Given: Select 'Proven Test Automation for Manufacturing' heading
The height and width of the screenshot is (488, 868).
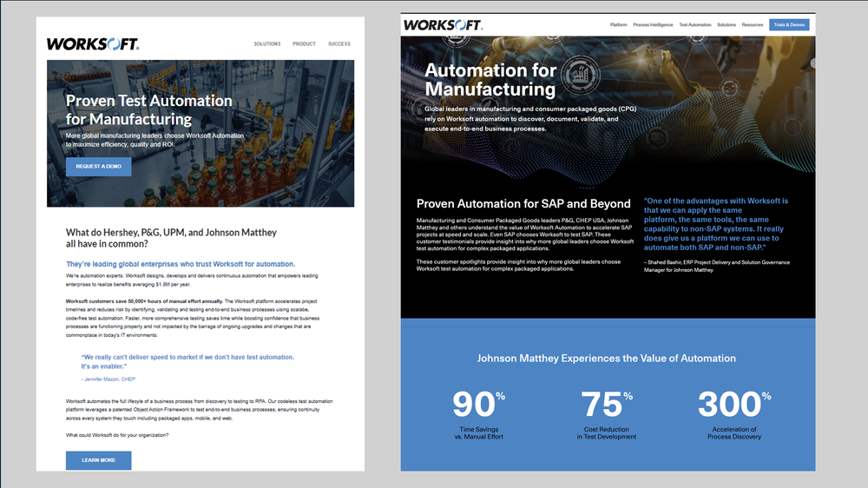Looking at the screenshot, I should click(149, 109).
